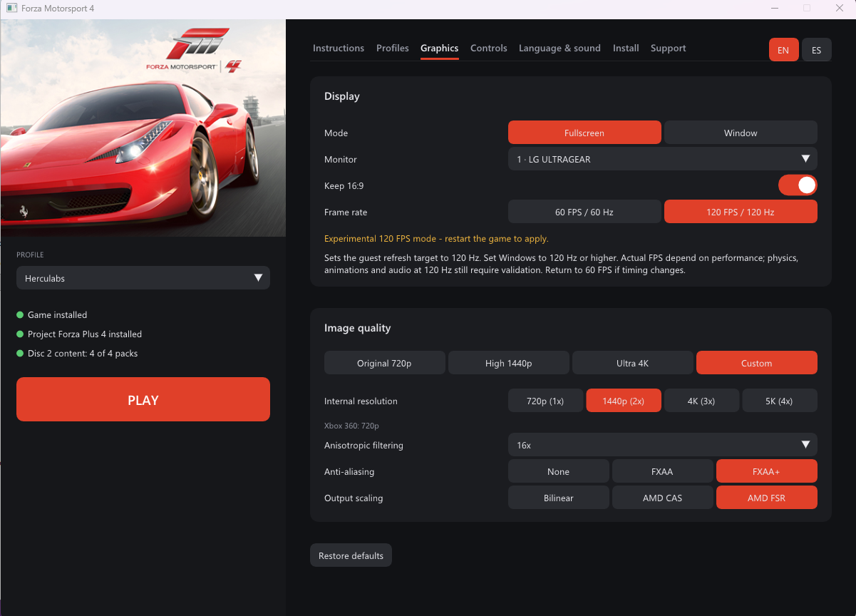Open the Herculabs profile dropdown

pyautogui.click(x=143, y=278)
